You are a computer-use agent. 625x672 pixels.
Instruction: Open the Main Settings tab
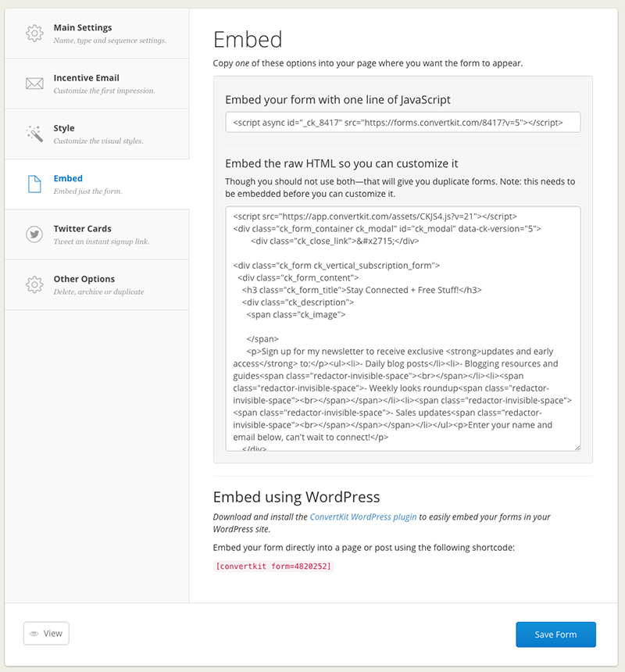pos(97,34)
